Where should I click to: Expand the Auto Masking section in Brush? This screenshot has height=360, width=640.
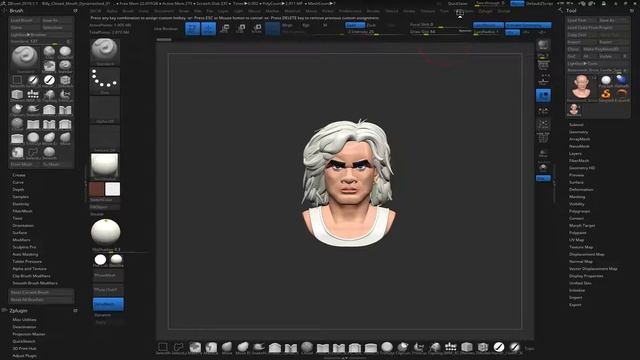point(25,254)
